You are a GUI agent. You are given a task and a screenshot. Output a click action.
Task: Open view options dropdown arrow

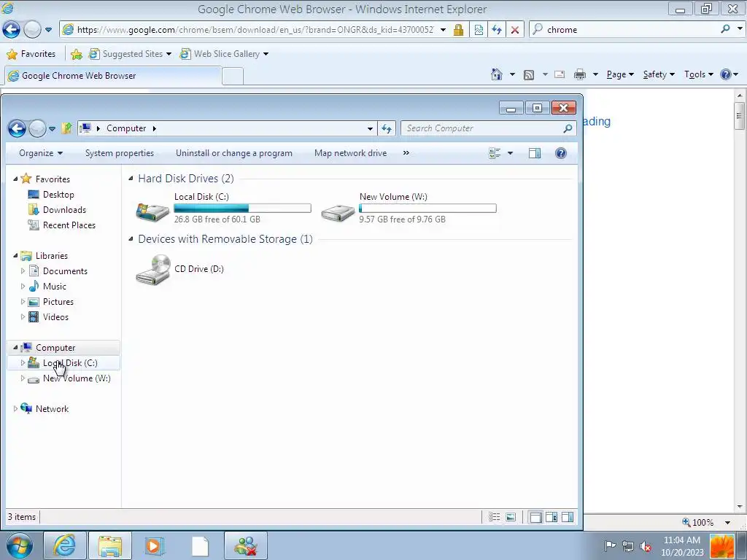tap(510, 153)
